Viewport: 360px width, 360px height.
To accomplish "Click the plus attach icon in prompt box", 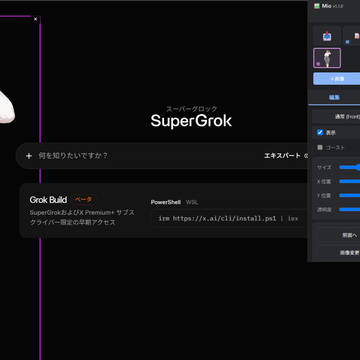I will click(x=29, y=156).
